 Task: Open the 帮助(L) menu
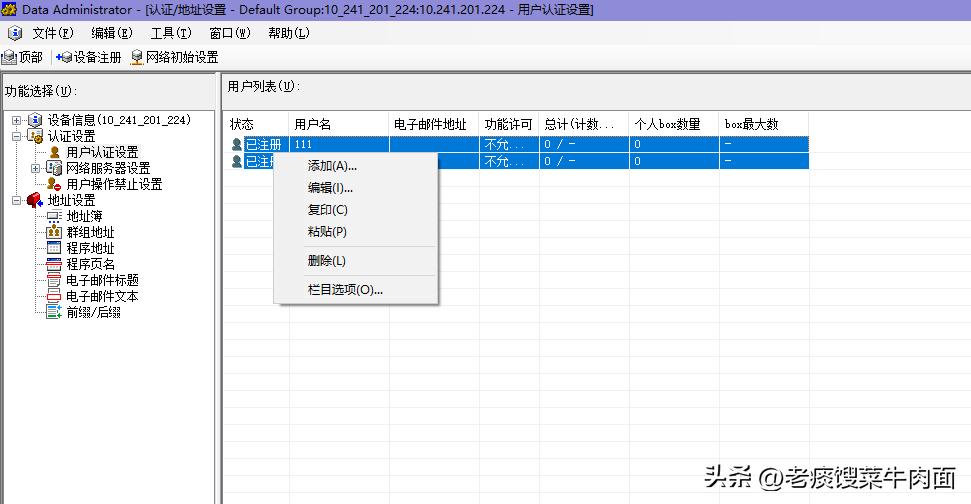click(288, 33)
